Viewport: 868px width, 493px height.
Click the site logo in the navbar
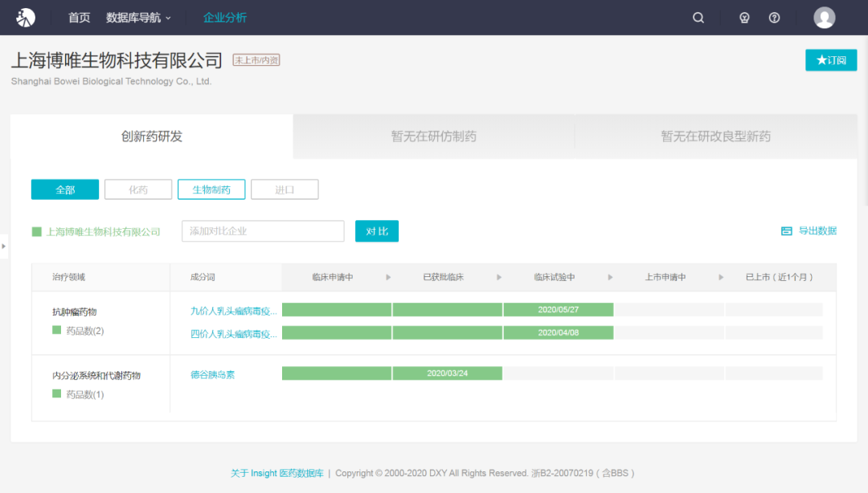[x=26, y=18]
